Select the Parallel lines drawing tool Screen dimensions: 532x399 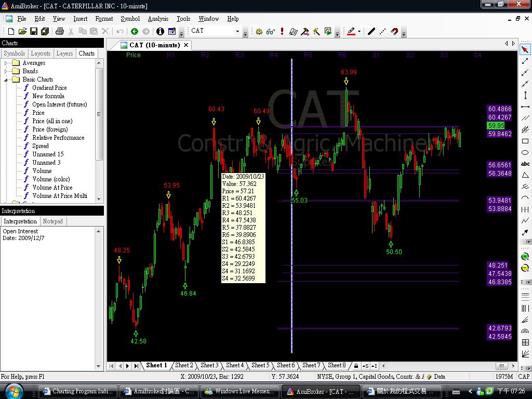click(525, 118)
